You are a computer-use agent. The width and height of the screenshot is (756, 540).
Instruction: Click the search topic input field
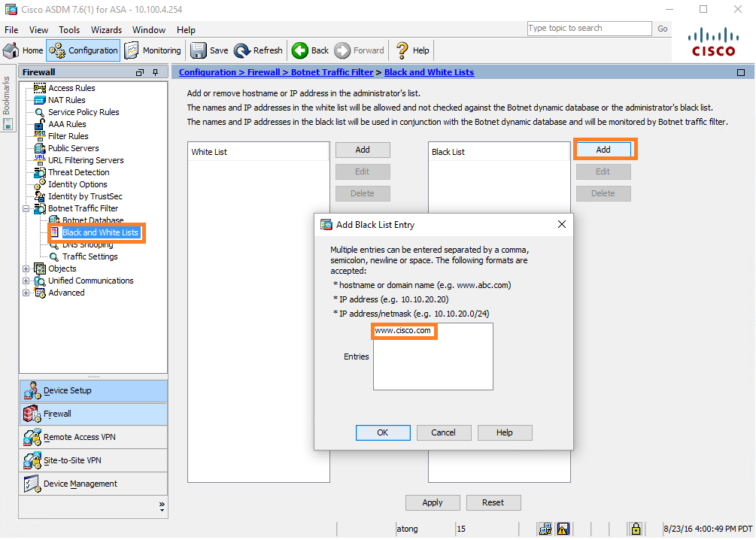click(x=589, y=29)
